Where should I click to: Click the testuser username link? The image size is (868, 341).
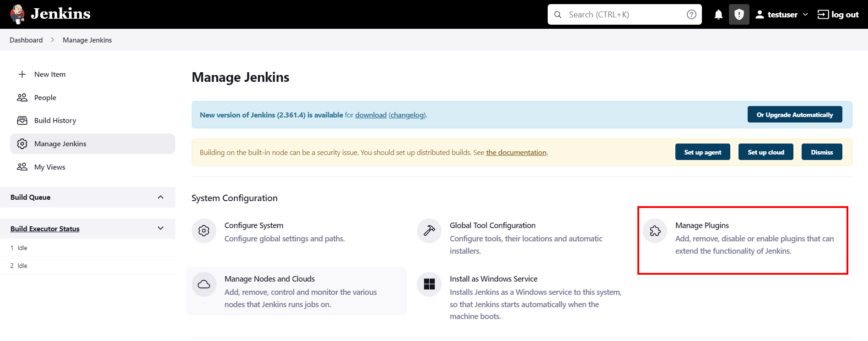pyautogui.click(x=782, y=15)
